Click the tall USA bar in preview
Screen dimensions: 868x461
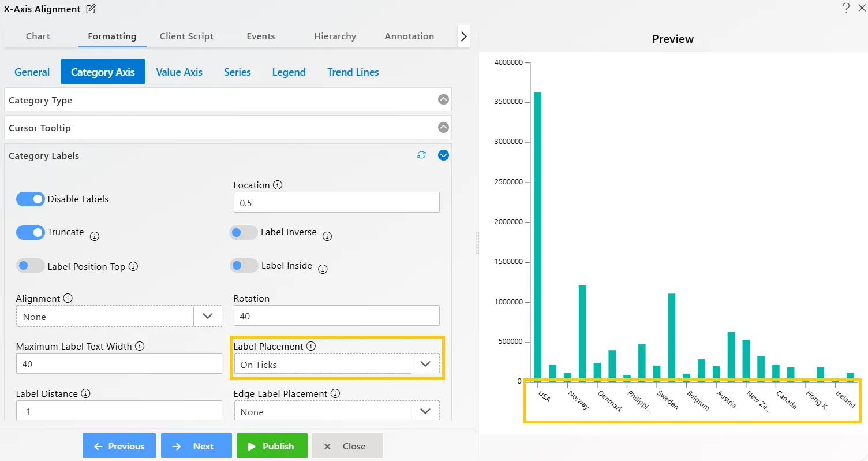(x=538, y=237)
